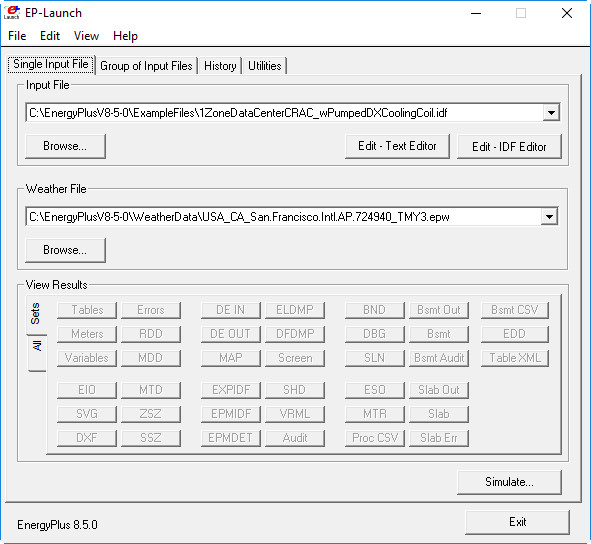This screenshot has width=591, height=544.
Task: Click the MTR results button
Action: click(375, 414)
